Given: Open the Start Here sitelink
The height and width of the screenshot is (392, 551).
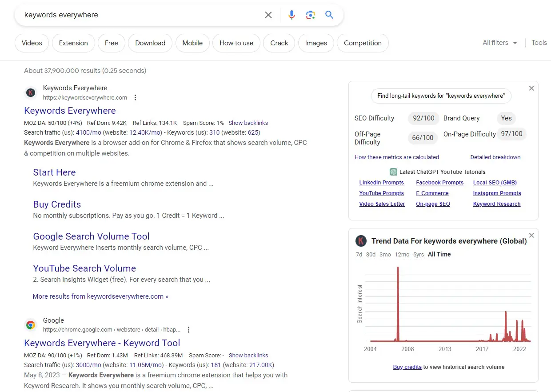Looking at the screenshot, I should [x=54, y=172].
